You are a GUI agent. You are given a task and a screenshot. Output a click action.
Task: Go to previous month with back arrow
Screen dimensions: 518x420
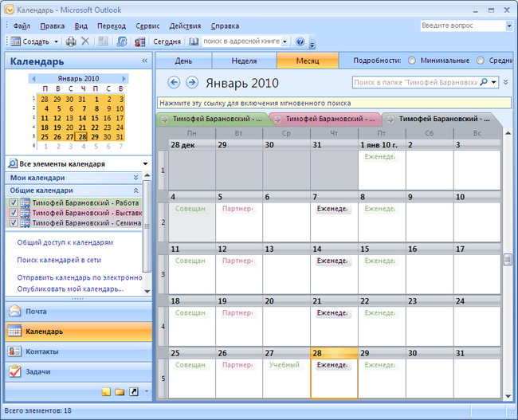pos(175,82)
